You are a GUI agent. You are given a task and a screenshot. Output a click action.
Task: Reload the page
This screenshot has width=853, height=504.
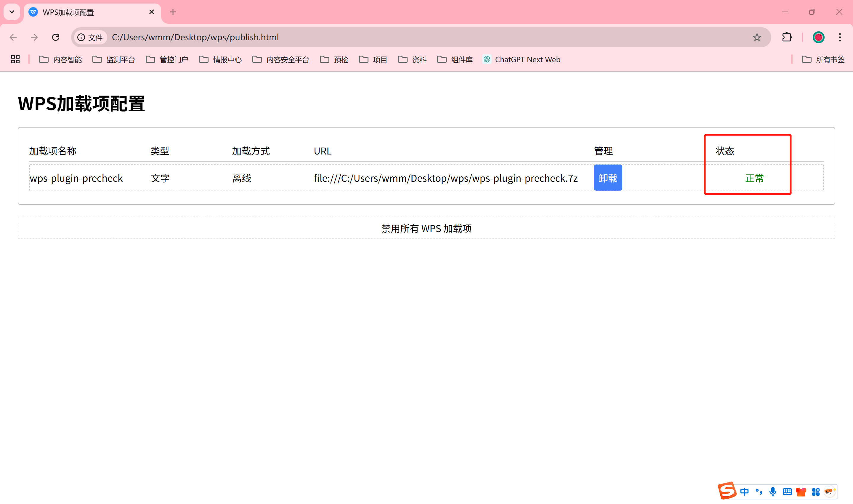(56, 37)
